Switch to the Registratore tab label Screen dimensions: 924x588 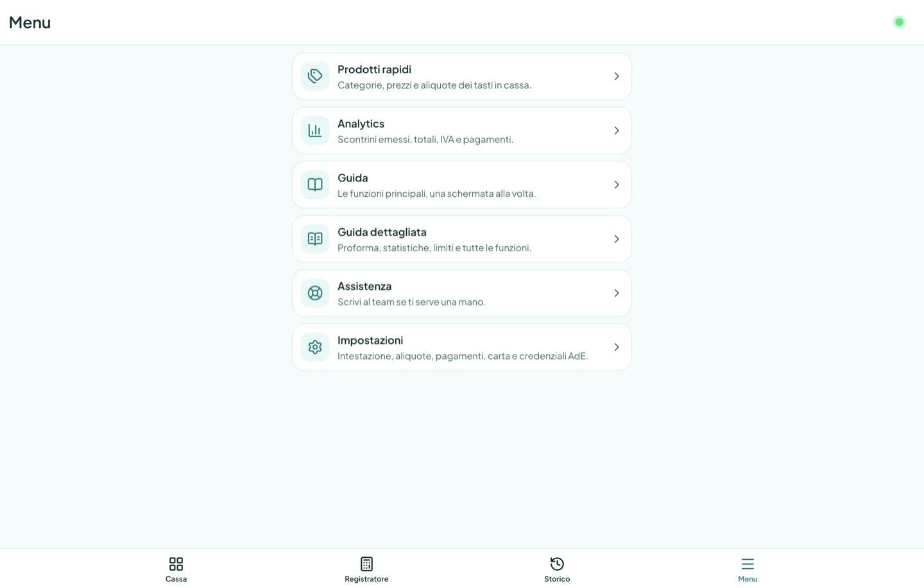click(x=366, y=579)
